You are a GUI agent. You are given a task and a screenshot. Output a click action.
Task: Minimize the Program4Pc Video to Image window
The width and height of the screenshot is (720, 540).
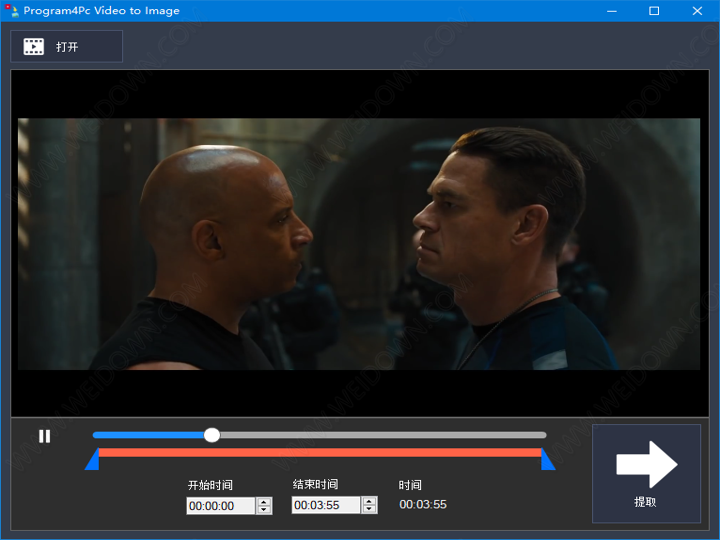click(x=612, y=11)
